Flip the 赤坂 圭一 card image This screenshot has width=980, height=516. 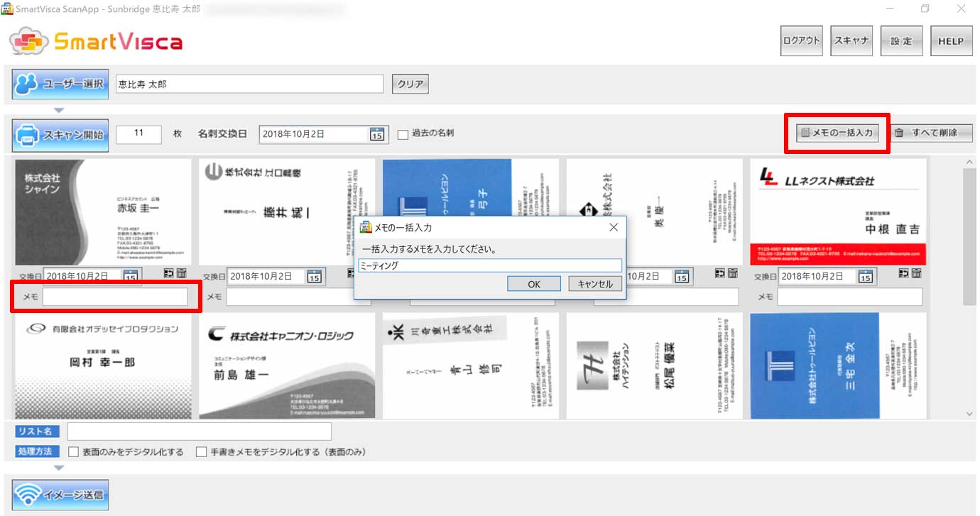169,273
